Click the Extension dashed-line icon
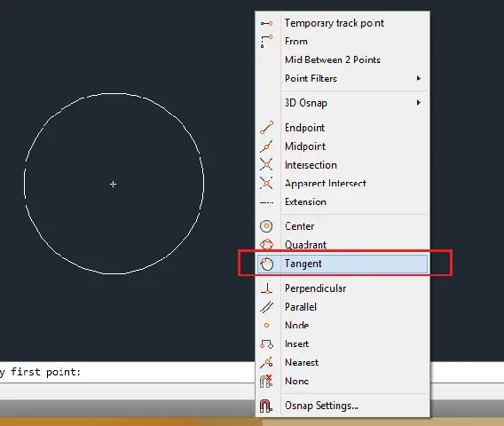 266,202
